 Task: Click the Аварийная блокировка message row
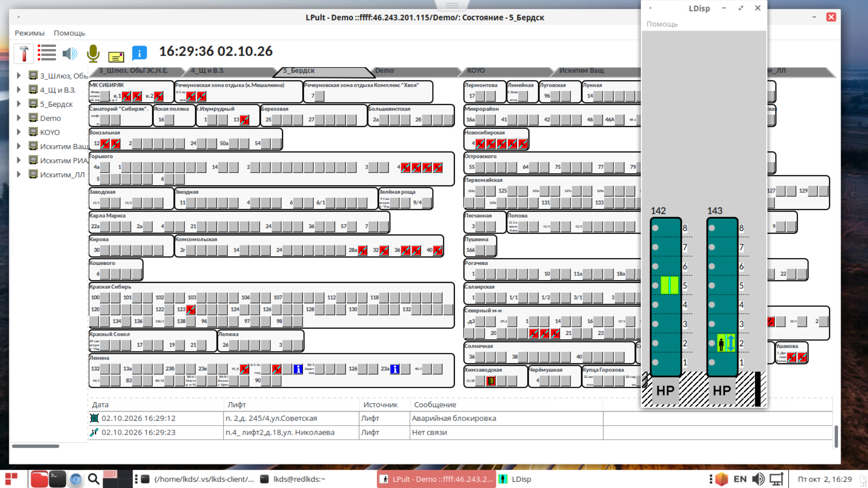(x=460, y=418)
